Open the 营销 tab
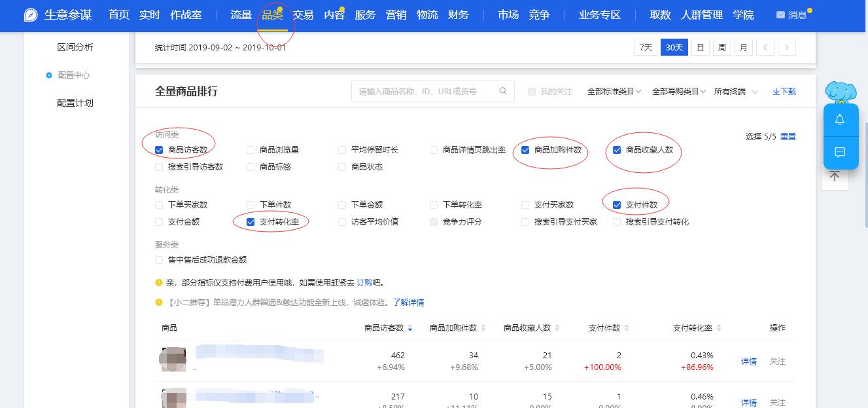The width and height of the screenshot is (868, 408). [396, 15]
